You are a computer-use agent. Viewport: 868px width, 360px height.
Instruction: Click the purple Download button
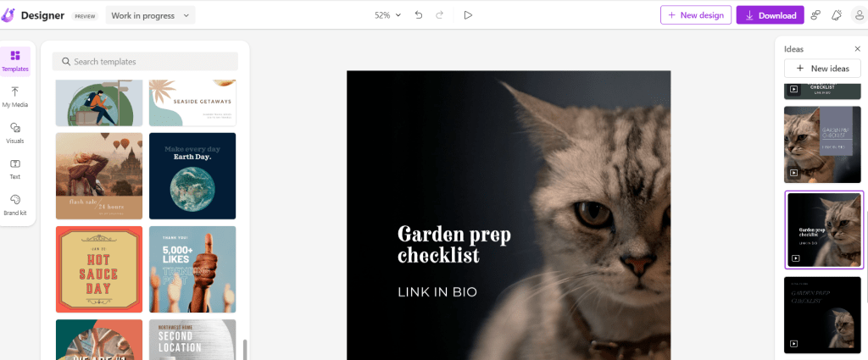(x=770, y=15)
